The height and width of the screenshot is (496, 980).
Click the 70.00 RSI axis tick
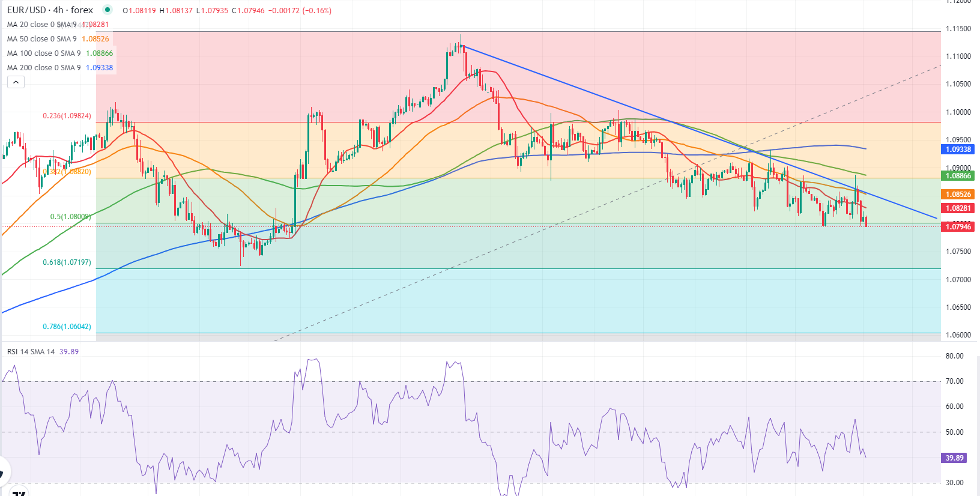click(954, 381)
